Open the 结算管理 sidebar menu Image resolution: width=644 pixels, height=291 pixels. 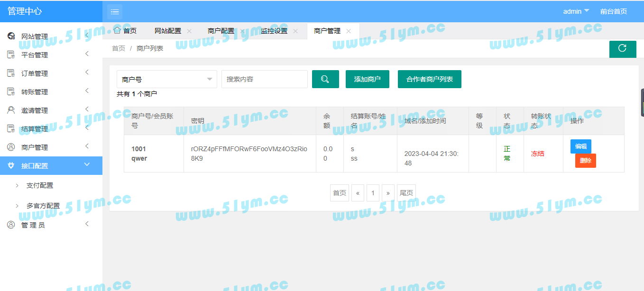[x=51, y=128]
